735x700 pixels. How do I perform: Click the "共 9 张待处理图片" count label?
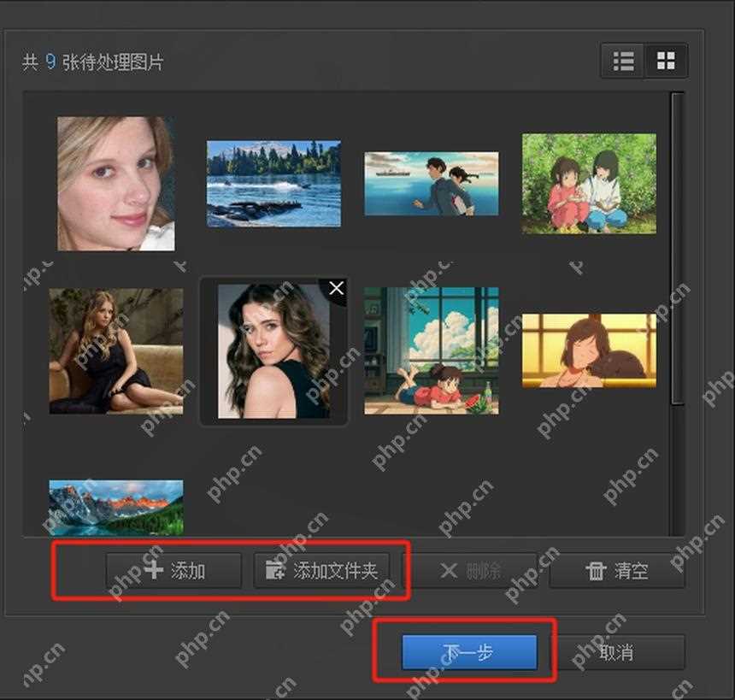click(x=93, y=62)
